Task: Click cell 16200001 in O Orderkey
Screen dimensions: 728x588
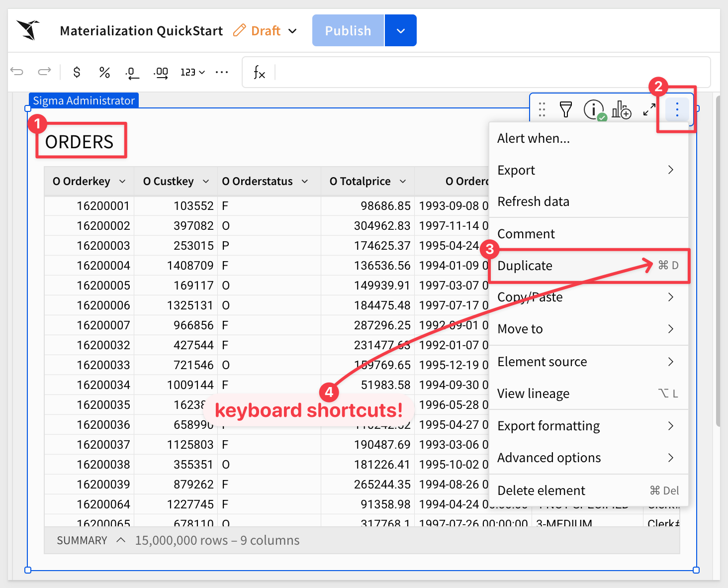Action: click(x=89, y=206)
